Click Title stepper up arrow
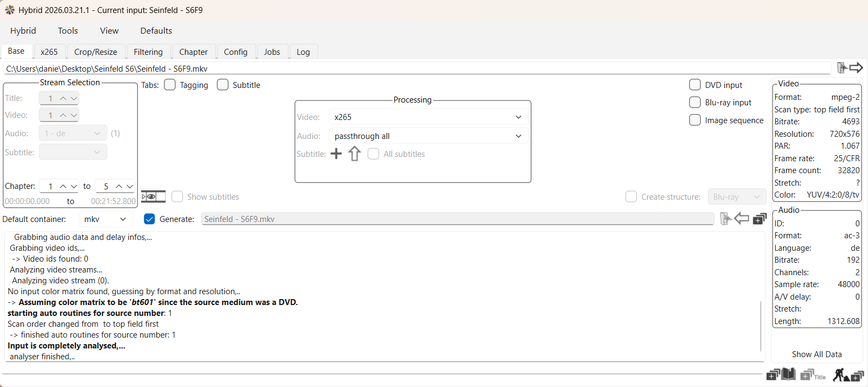 (63, 98)
